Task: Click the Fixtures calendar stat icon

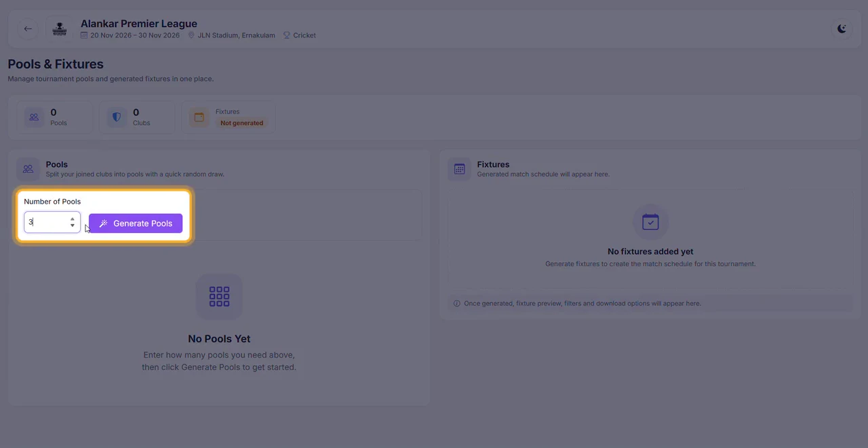Action: coord(199,117)
